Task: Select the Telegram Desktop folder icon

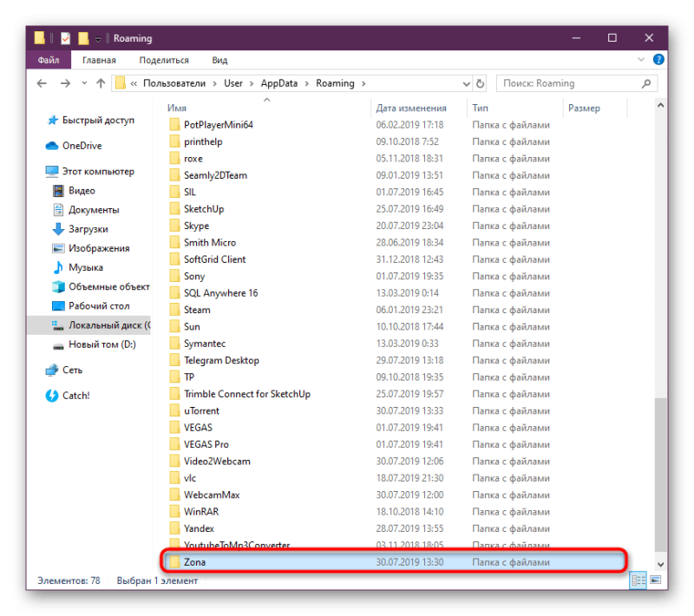Action: [x=175, y=360]
